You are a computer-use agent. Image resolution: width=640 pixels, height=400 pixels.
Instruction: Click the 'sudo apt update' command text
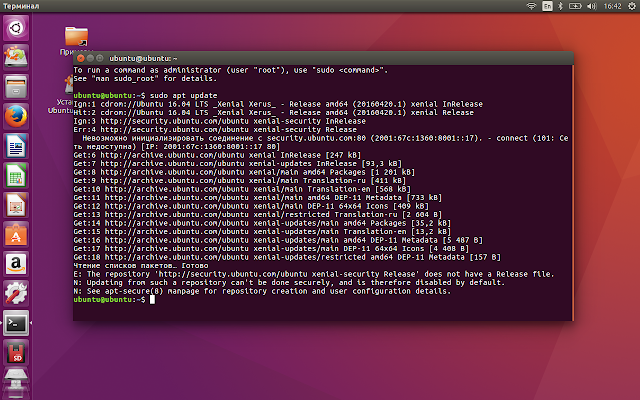click(x=184, y=96)
